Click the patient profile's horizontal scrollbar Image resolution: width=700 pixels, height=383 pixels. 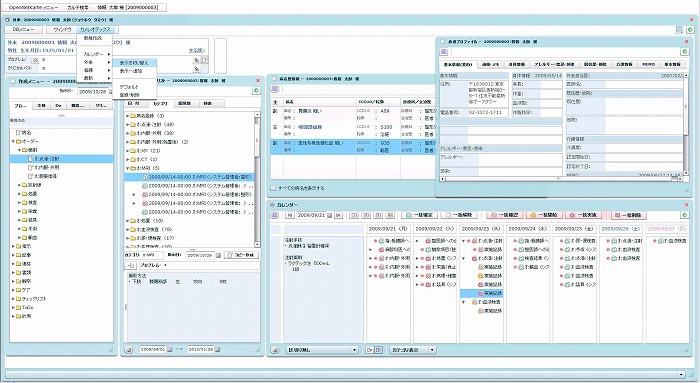(x=562, y=179)
